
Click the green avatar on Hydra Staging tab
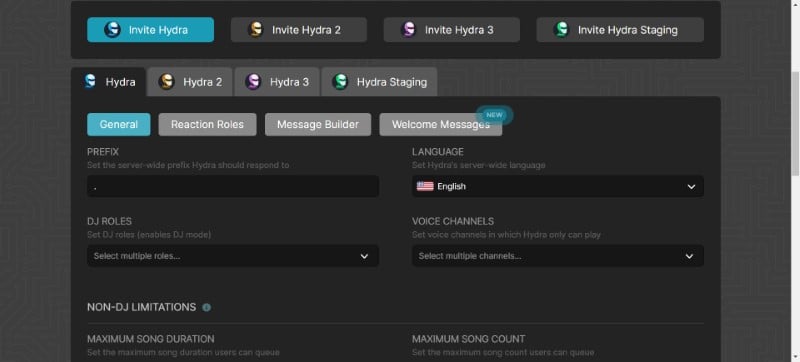[x=340, y=82]
